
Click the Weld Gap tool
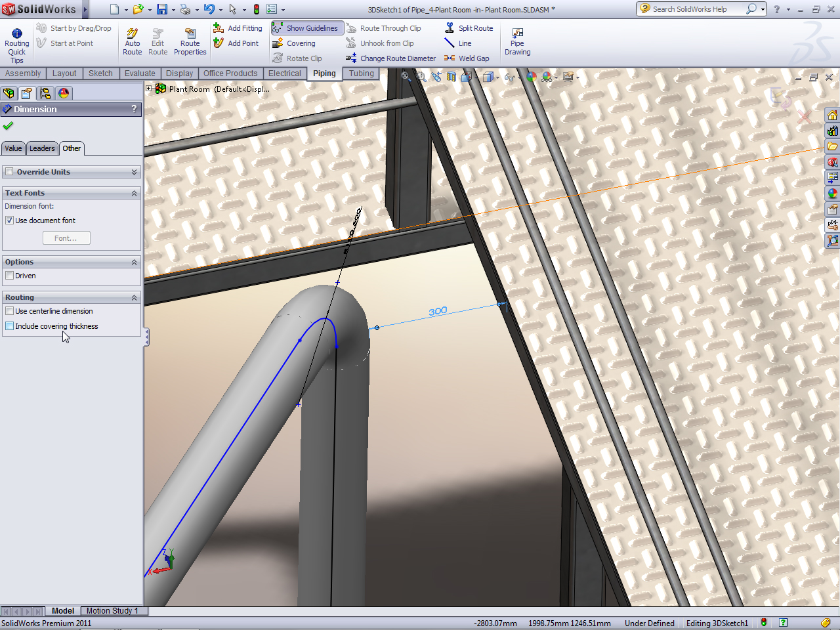tap(467, 58)
